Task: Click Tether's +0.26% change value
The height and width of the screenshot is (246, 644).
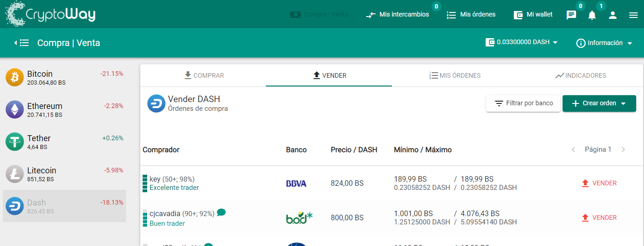Action: [113, 138]
